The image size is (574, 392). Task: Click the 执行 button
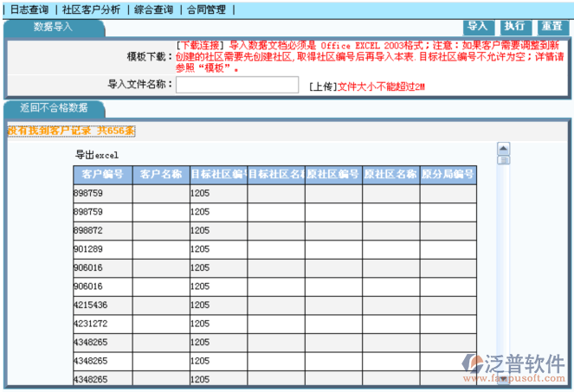pyautogui.click(x=514, y=27)
